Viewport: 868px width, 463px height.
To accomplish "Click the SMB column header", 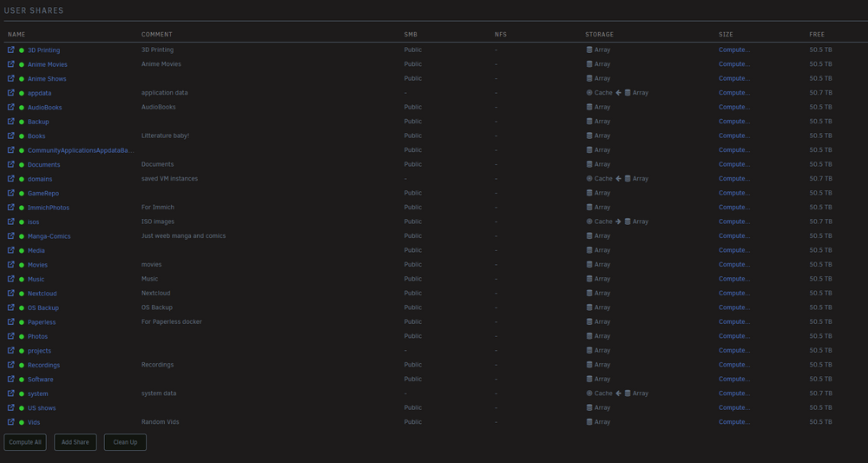I will coord(411,35).
